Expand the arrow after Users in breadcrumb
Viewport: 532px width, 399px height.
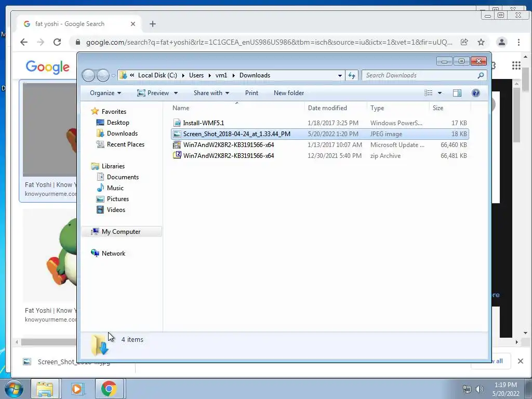click(x=209, y=75)
